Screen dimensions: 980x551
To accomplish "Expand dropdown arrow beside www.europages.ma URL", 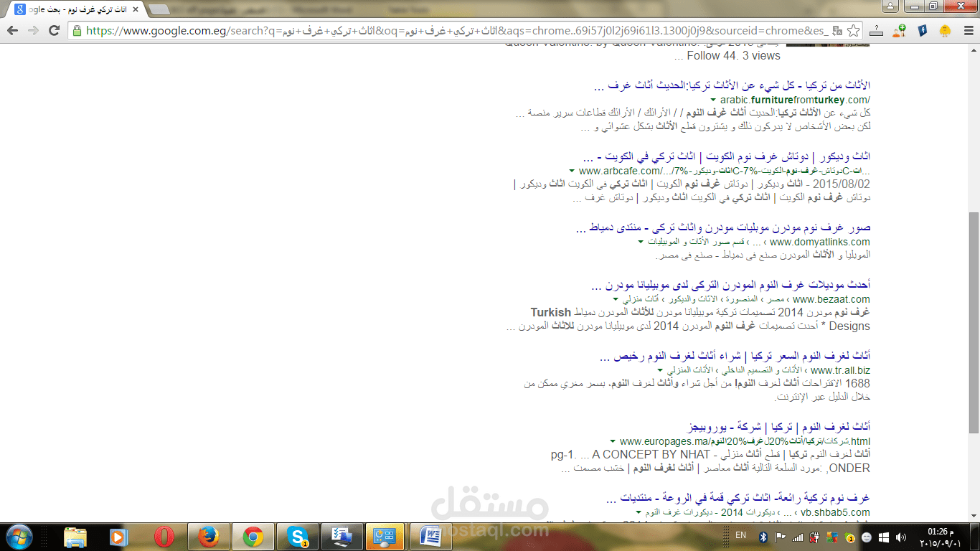I will tap(612, 441).
